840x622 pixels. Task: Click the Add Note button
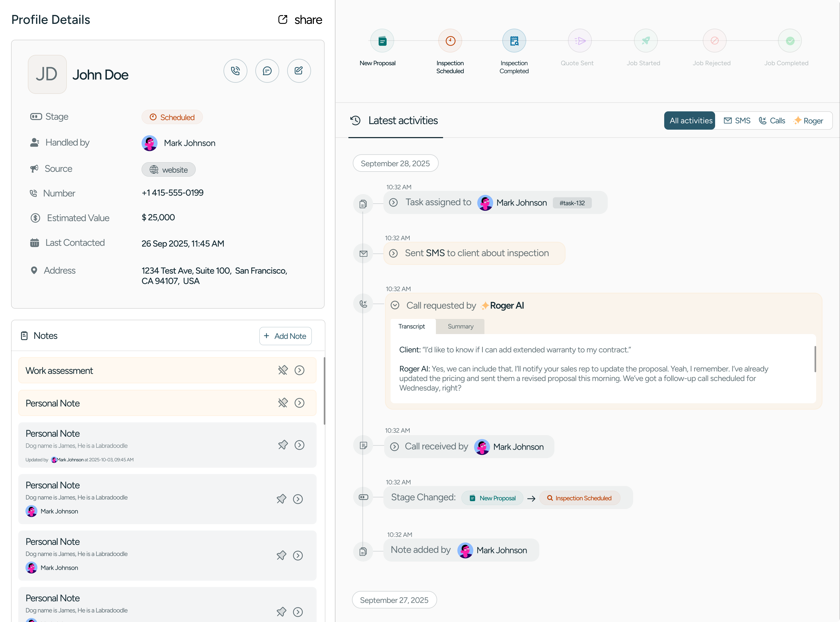(x=285, y=336)
